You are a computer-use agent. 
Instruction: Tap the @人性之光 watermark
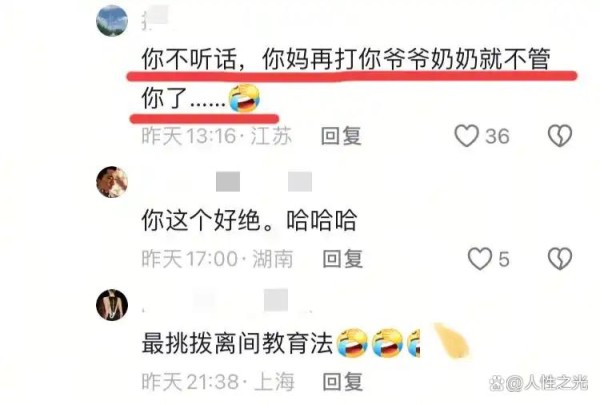[x=539, y=383]
